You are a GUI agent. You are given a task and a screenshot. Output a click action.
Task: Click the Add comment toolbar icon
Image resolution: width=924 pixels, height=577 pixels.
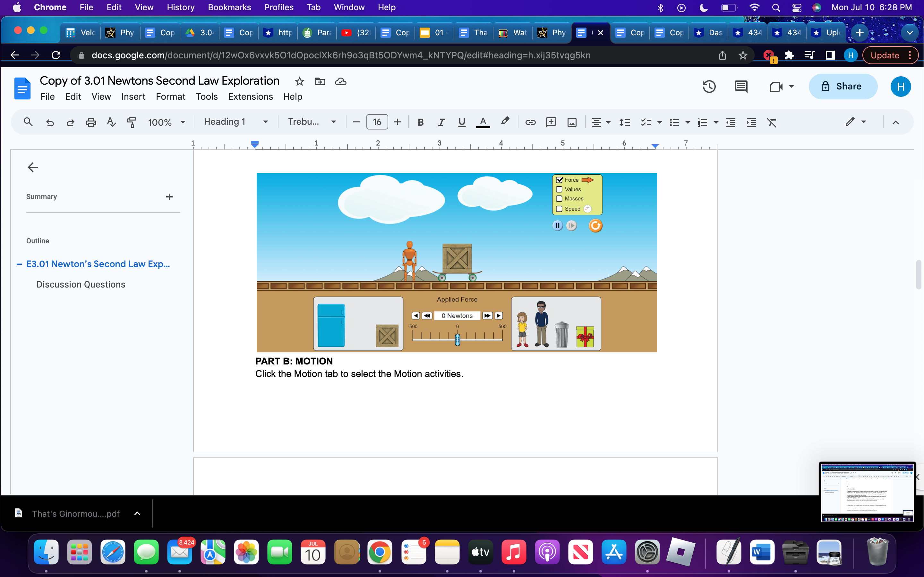pos(551,122)
